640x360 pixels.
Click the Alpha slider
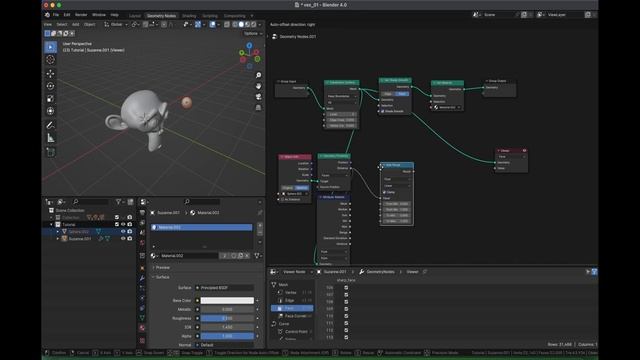pos(227,336)
